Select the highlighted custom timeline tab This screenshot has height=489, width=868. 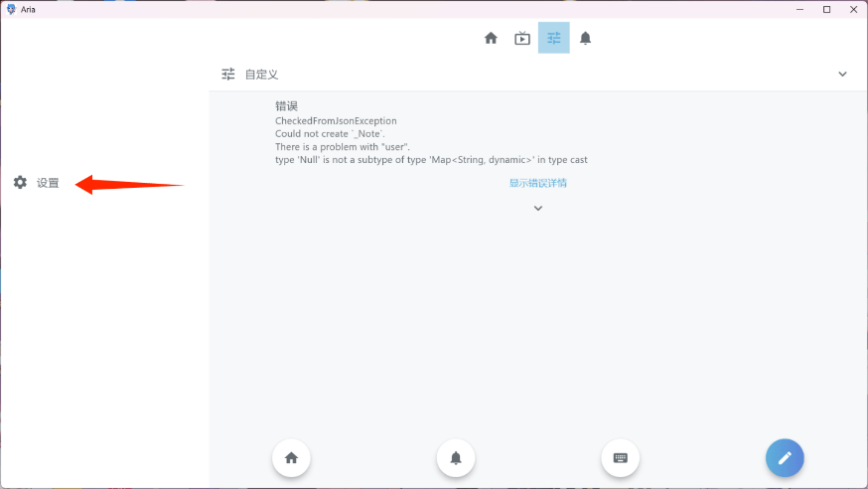pos(553,38)
